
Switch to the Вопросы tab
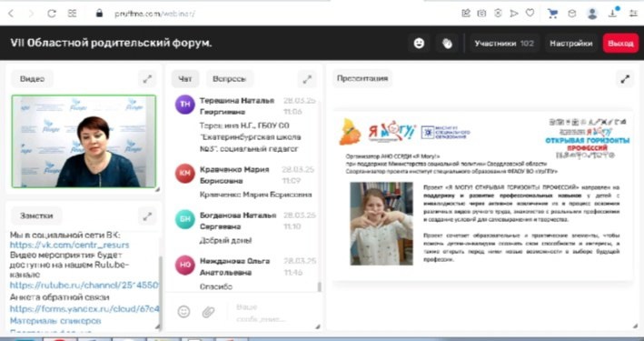coord(230,79)
